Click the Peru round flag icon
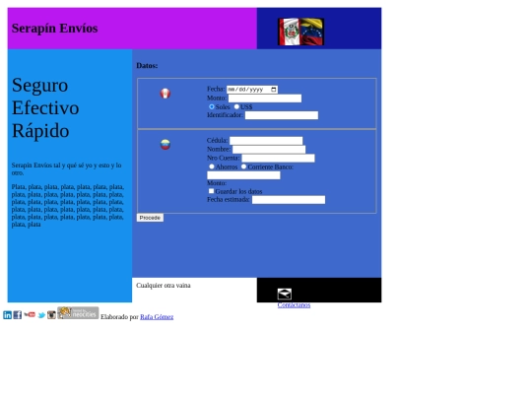This screenshot has width=532, height=399. [x=166, y=94]
